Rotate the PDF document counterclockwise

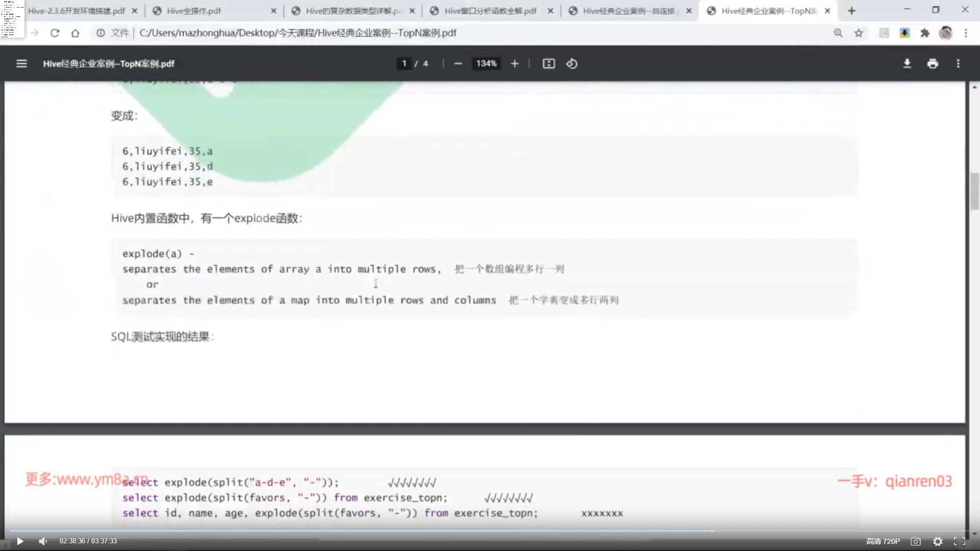coord(572,64)
